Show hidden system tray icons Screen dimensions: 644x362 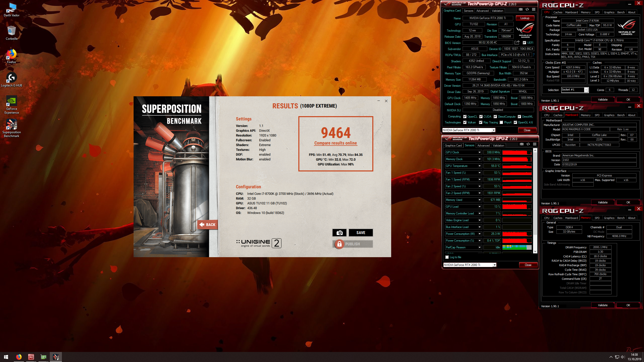click(x=611, y=357)
